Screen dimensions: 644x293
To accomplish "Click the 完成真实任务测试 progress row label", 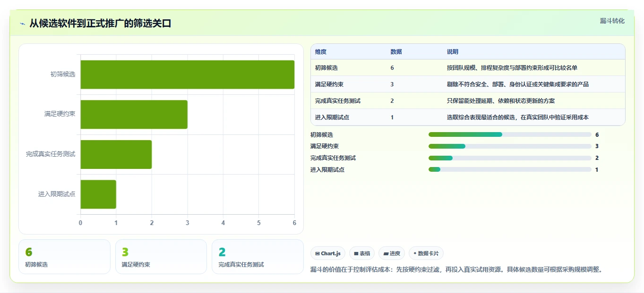I will [x=333, y=158].
